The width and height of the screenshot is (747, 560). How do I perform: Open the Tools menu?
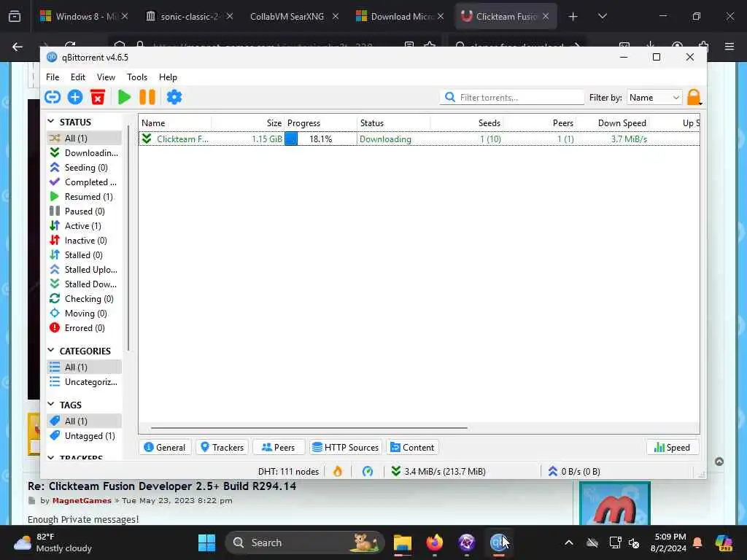point(136,77)
